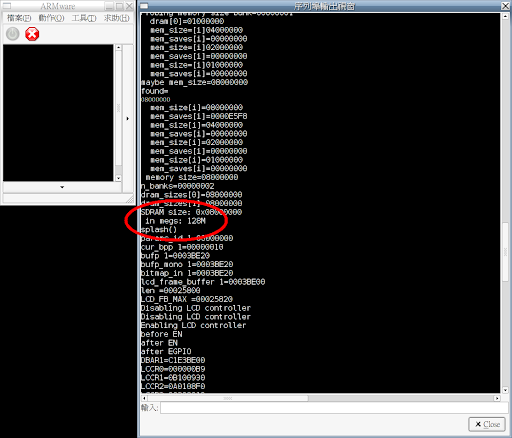The image size is (512, 438).
Task: Click the 'before EN' console line
Action: [x=161, y=334]
